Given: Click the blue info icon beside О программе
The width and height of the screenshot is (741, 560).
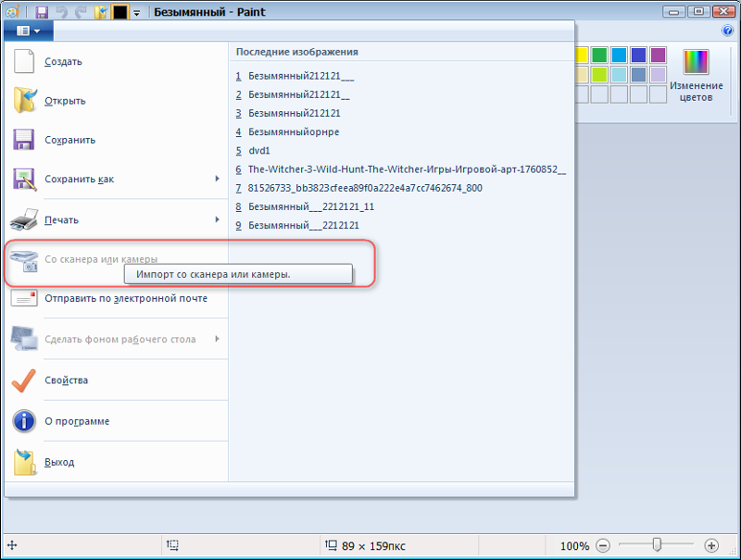Looking at the screenshot, I should tap(24, 421).
